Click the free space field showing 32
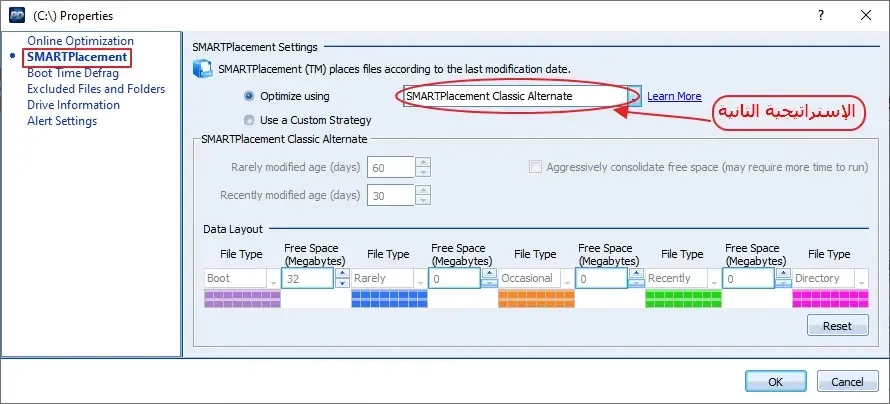 (308, 279)
